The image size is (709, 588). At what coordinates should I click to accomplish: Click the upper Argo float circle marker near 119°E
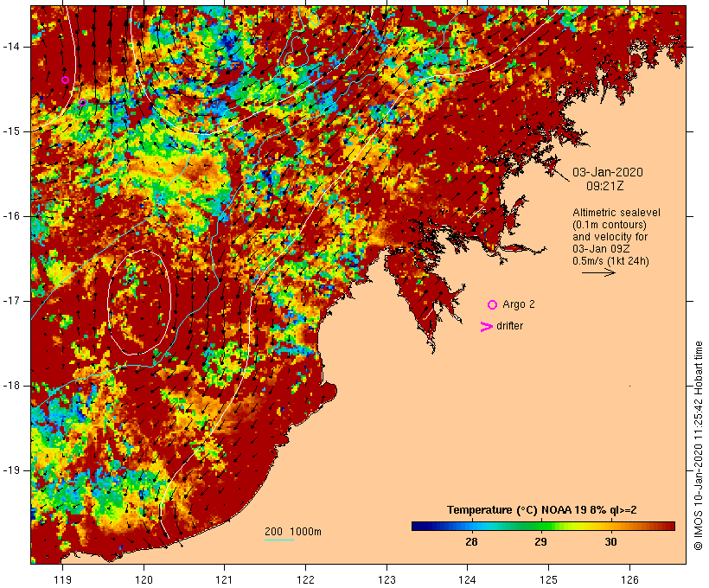click(x=65, y=80)
